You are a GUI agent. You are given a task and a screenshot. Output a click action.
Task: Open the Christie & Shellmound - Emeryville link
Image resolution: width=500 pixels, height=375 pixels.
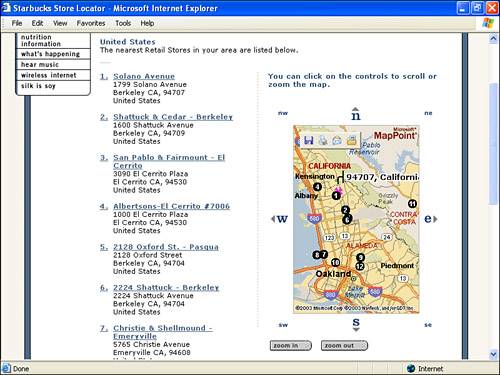163,332
